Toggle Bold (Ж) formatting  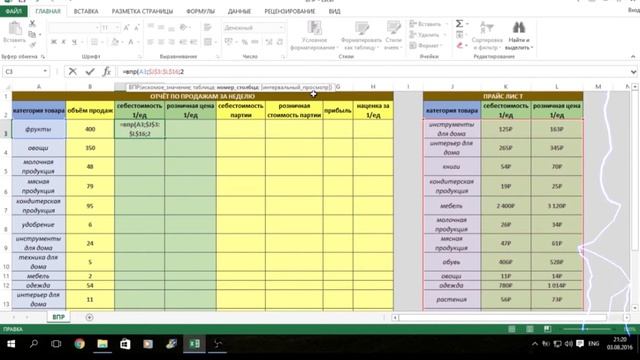pos(53,42)
